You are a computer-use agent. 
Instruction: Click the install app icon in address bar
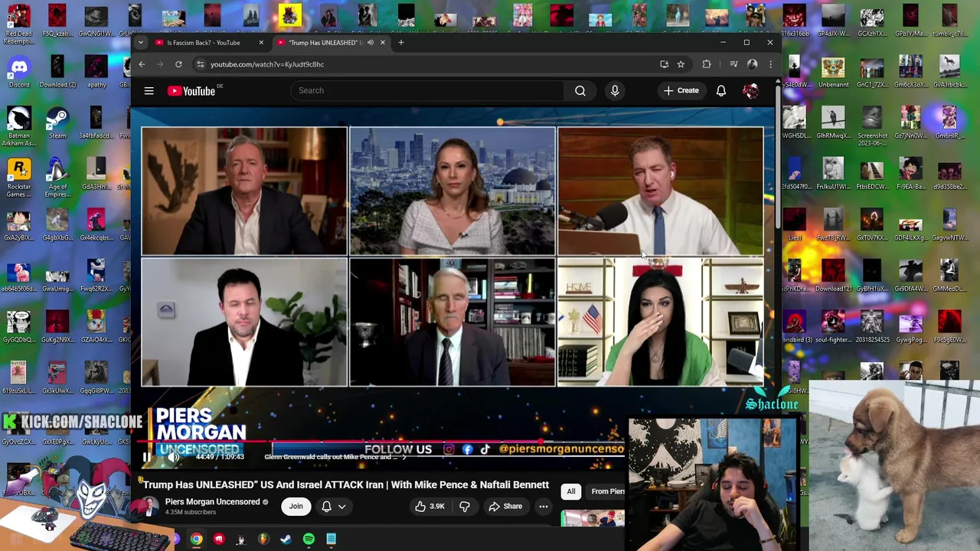point(664,64)
